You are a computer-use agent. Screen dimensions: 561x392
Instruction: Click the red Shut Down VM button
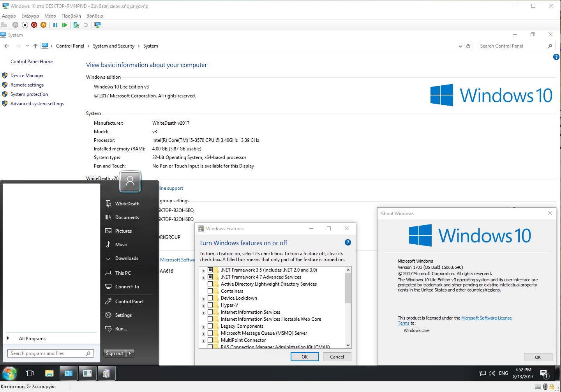click(x=34, y=25)
